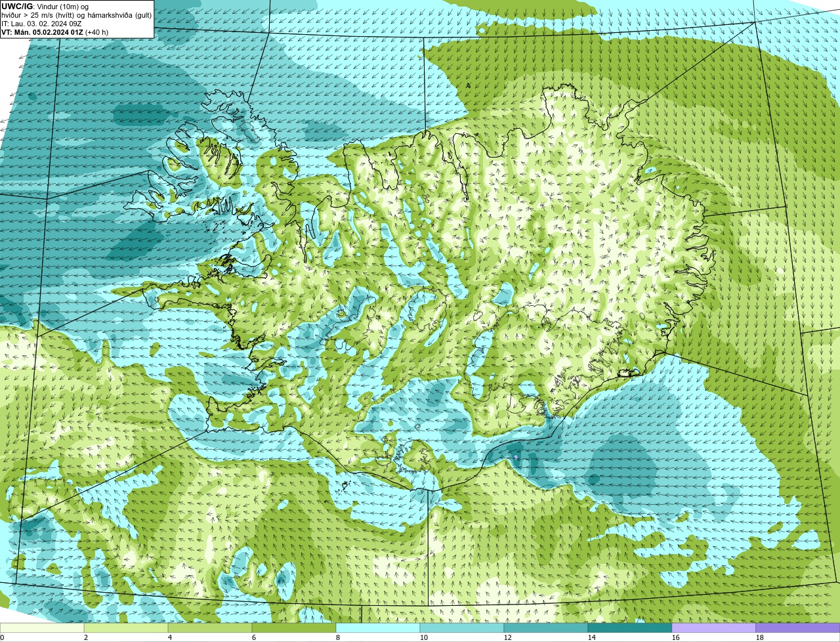Select the purple legend swatch above 18

click(x=798, y=628)
